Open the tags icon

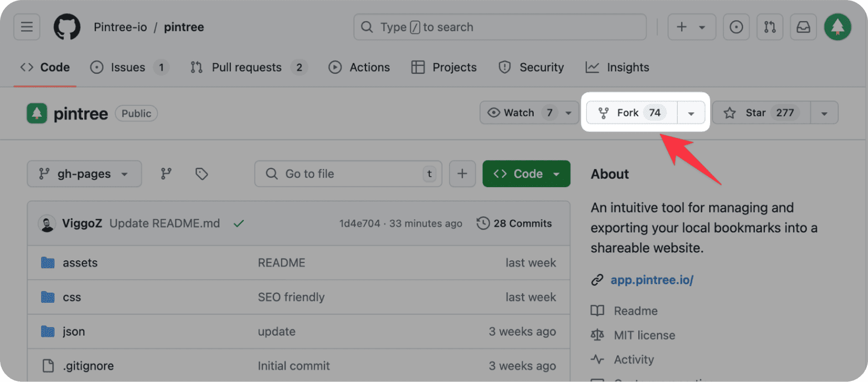(x=201, y=174)
